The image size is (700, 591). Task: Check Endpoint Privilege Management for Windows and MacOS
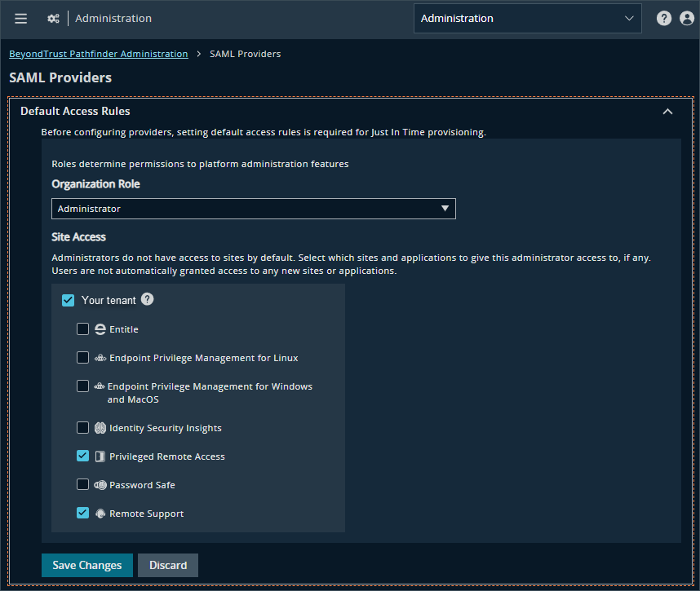(x=82, y=386)
